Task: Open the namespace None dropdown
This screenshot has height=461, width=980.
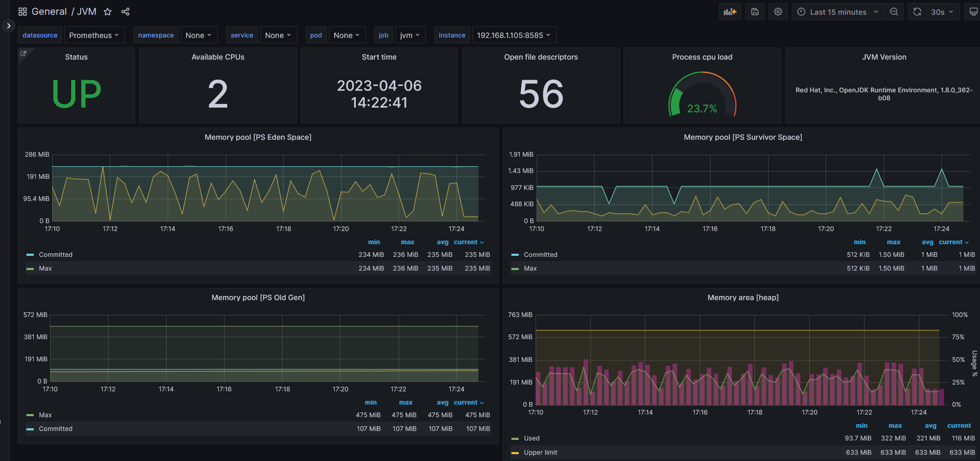Action: click(x=199, y=35)
